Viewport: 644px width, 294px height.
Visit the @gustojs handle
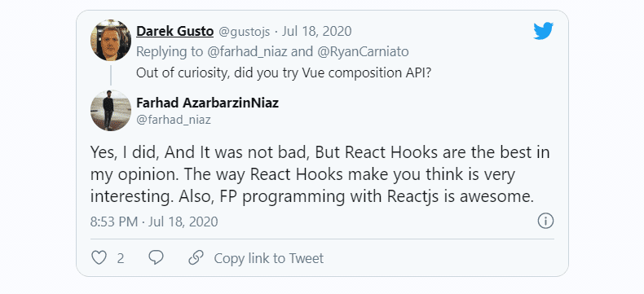point(245,31)
